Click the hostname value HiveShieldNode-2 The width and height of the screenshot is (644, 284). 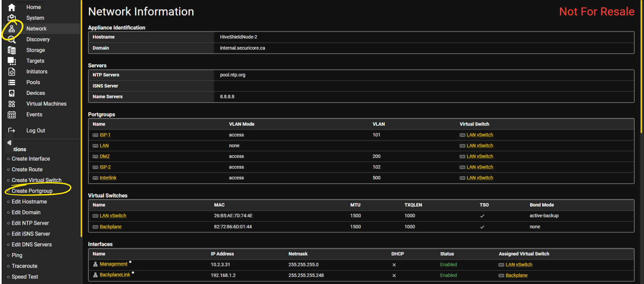click(238, 37)
